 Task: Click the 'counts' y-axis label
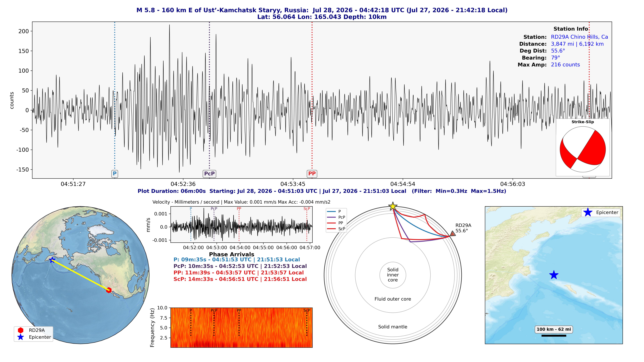(x=12, y=100)
